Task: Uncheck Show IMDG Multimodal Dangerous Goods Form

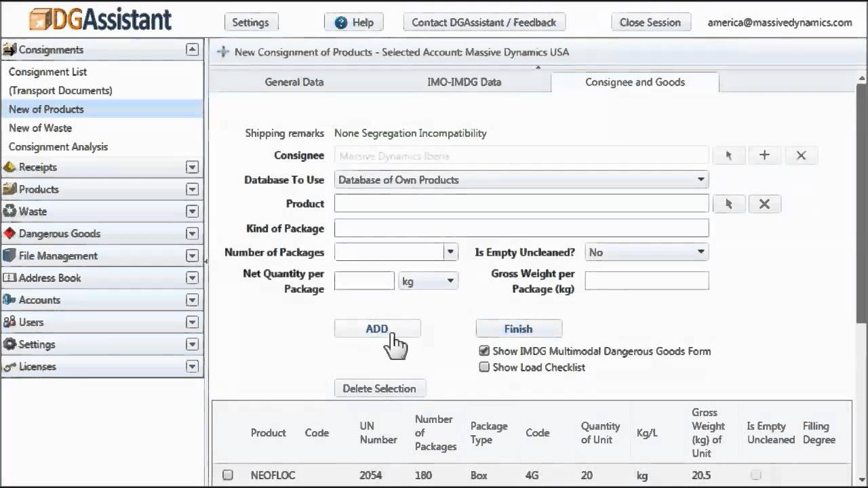Action: (x=484, y=351)
